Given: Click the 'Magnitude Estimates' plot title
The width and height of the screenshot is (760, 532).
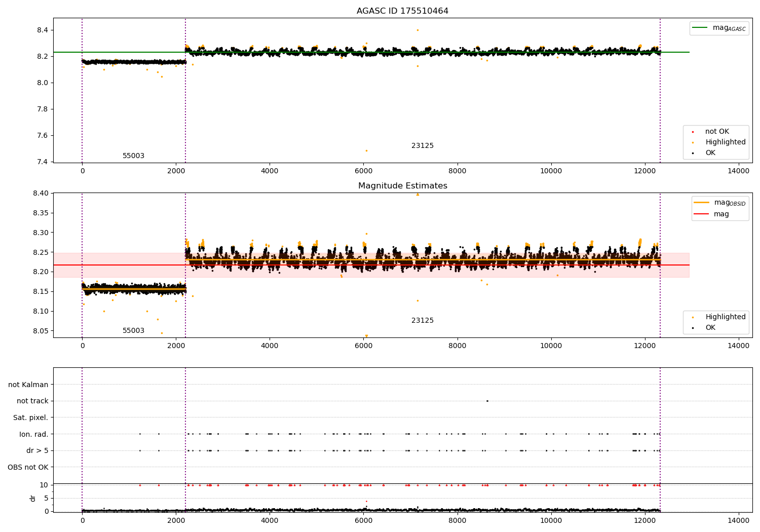Looking at the screenshot, I should (402, 186).
